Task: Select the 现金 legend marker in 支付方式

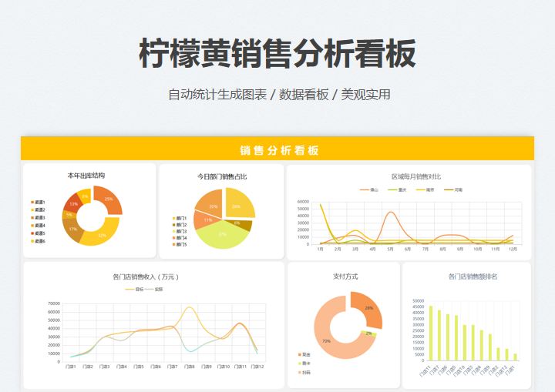Action: click(x=298, y=353)
